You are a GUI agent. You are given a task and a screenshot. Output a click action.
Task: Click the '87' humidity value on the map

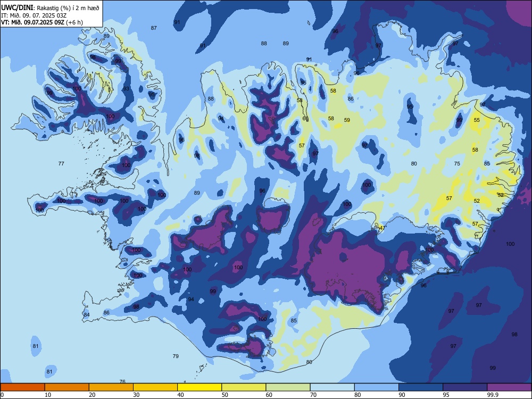154,28
